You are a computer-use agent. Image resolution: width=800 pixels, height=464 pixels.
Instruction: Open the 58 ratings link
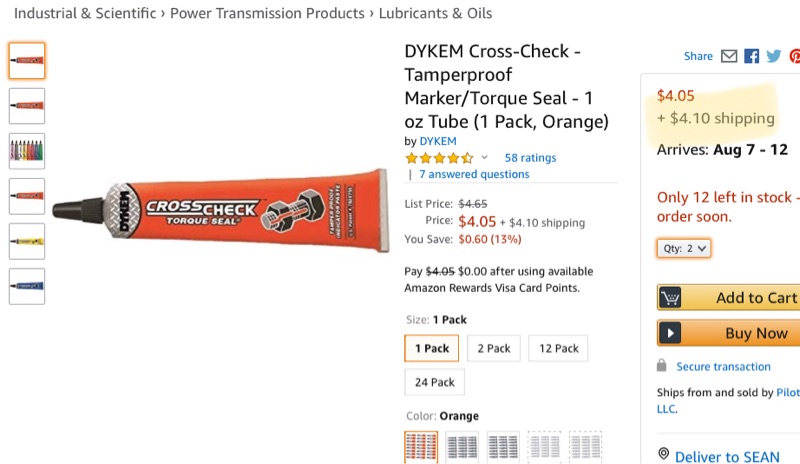click(x=530, y=158)
